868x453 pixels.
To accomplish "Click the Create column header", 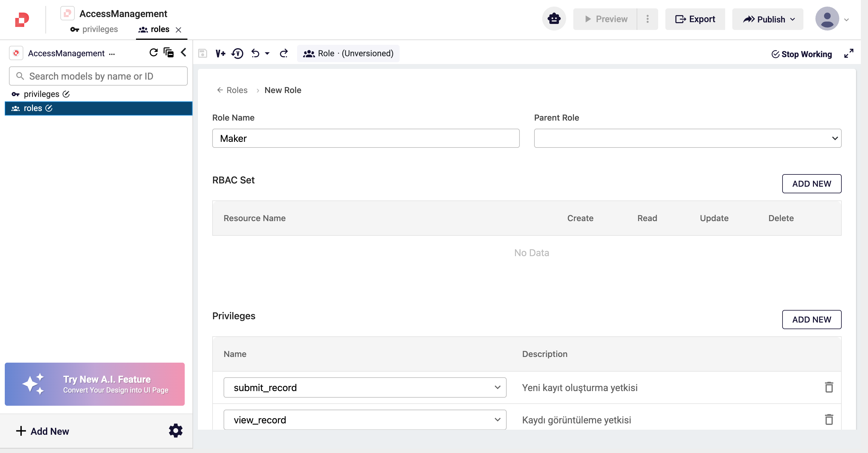I will 580,218.
